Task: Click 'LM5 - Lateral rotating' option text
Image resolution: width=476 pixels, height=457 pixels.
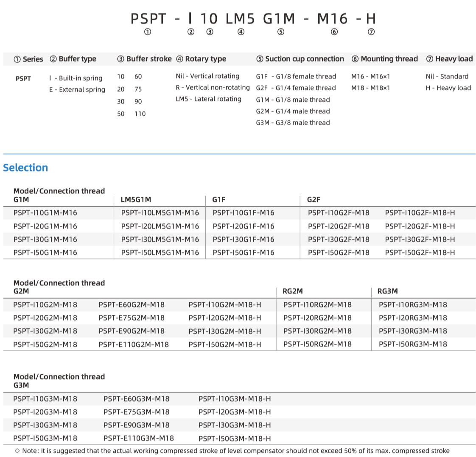Action: [x=209, y=99]
